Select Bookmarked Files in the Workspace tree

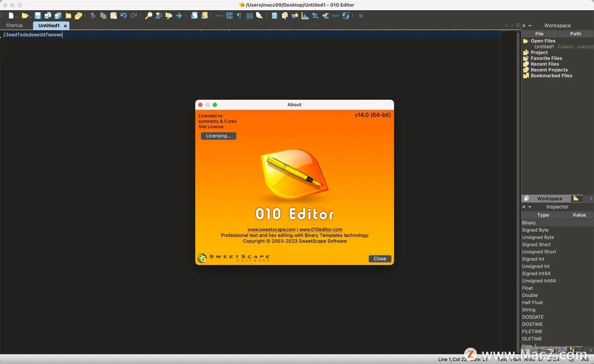tap(551, 76)
